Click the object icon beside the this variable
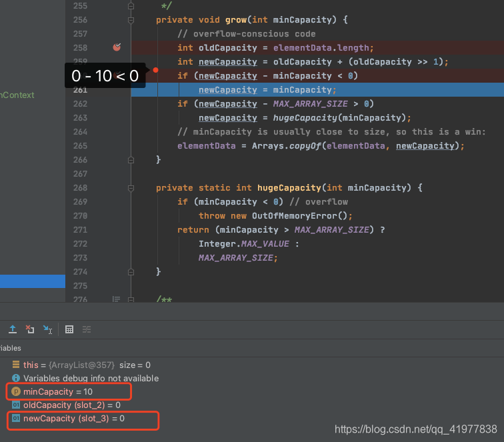This screenshot has height=442, width=504. point(16,365)
